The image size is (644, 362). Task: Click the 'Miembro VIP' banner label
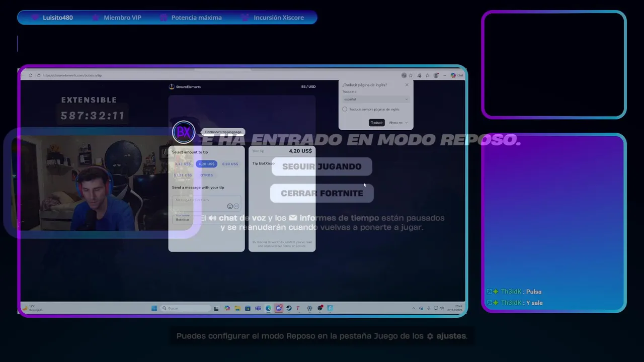click(122, 18)
